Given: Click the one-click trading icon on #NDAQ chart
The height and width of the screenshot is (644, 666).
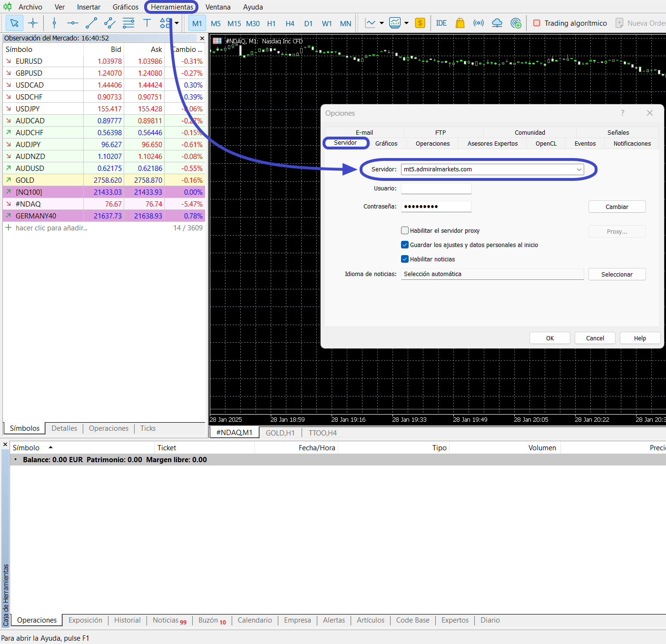Looking at the screenshot, I should (x=217, y=41).
